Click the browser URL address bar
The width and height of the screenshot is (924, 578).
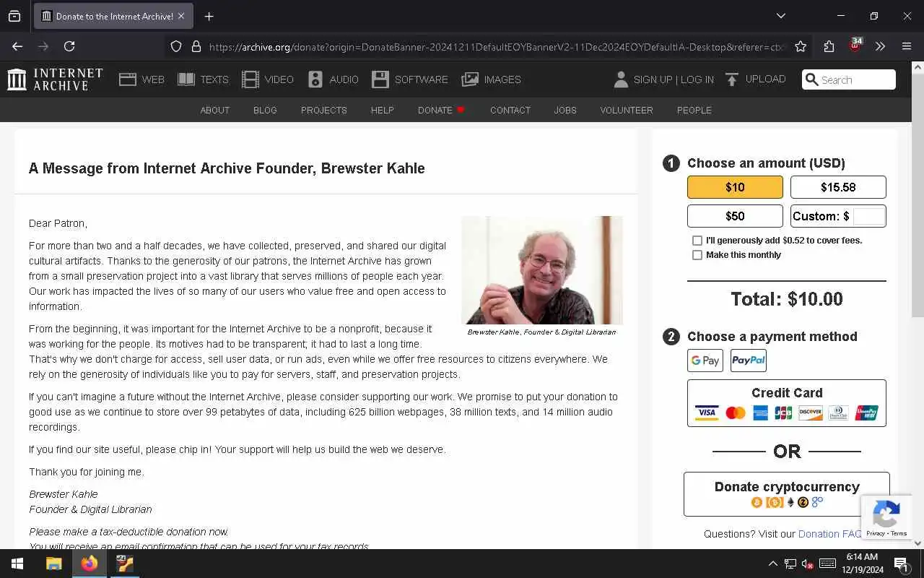(497, 47)
